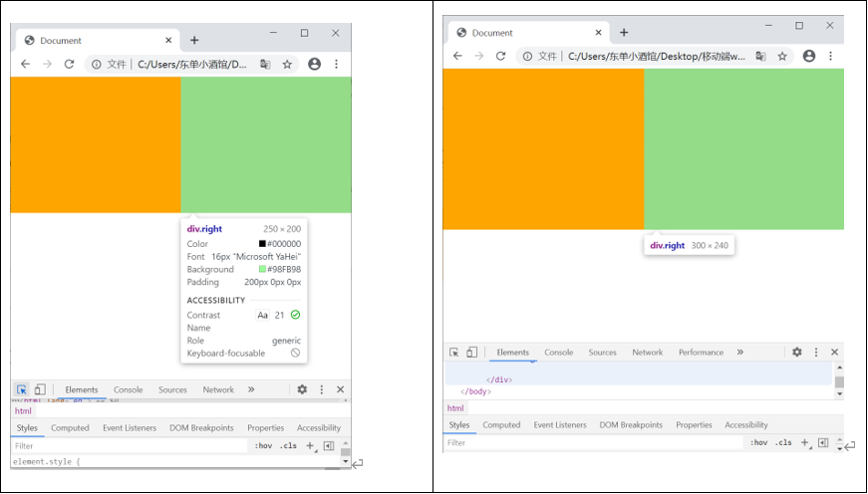Open profile avatar in left browser window
This screenshot has height=494, width=868.
(315, 64)
